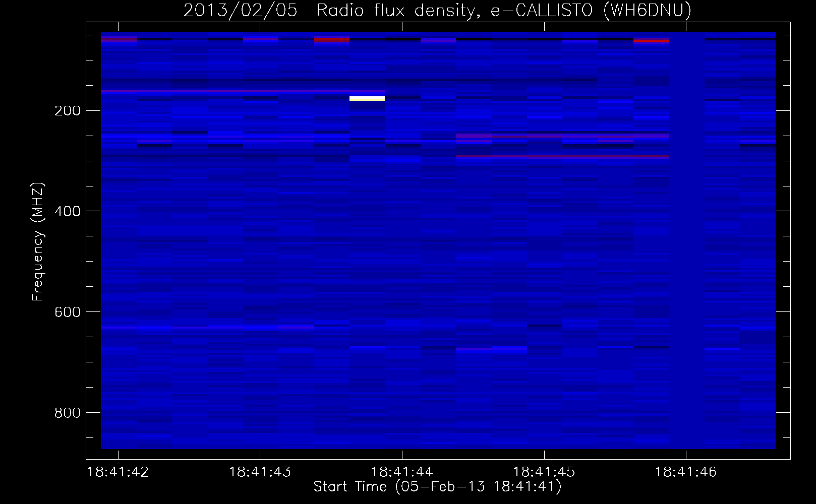The image size is (816, 504).
Task: Click the time tick label 18:41:44
Action: click(x=402, y=472)
